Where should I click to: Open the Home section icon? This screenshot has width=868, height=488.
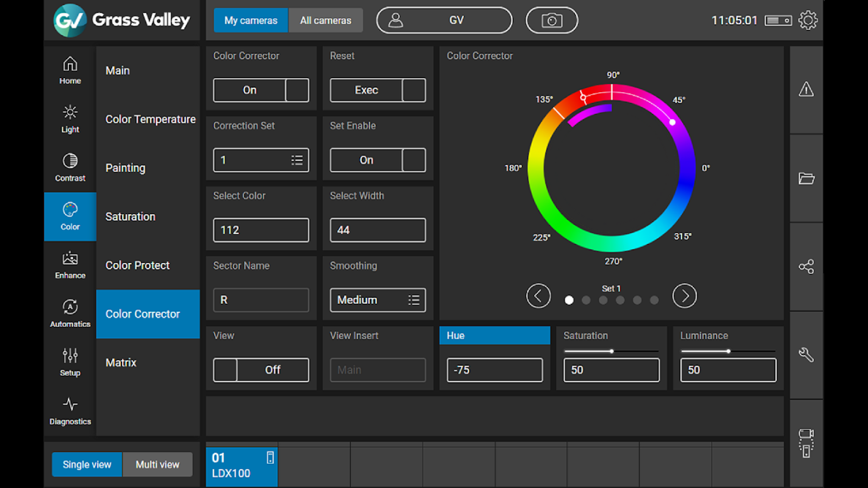click(x=70, y=63)
